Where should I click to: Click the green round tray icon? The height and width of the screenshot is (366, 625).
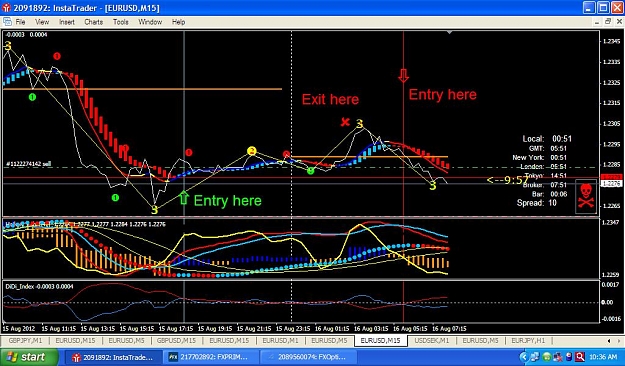pos(547,357)
